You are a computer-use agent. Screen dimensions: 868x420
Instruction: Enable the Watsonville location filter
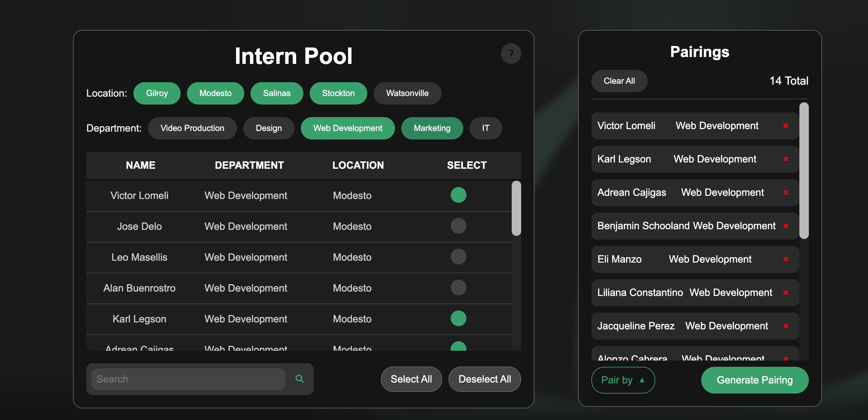(407, 93)
